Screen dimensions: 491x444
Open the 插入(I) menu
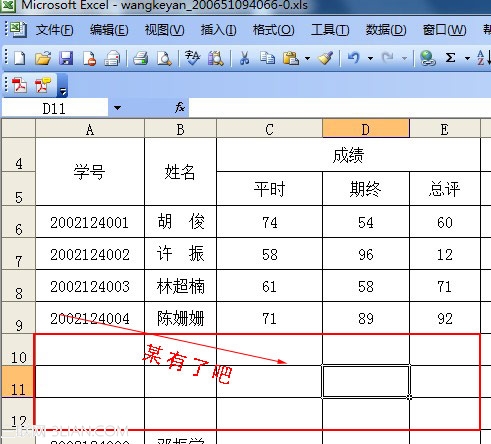(218, 30)
